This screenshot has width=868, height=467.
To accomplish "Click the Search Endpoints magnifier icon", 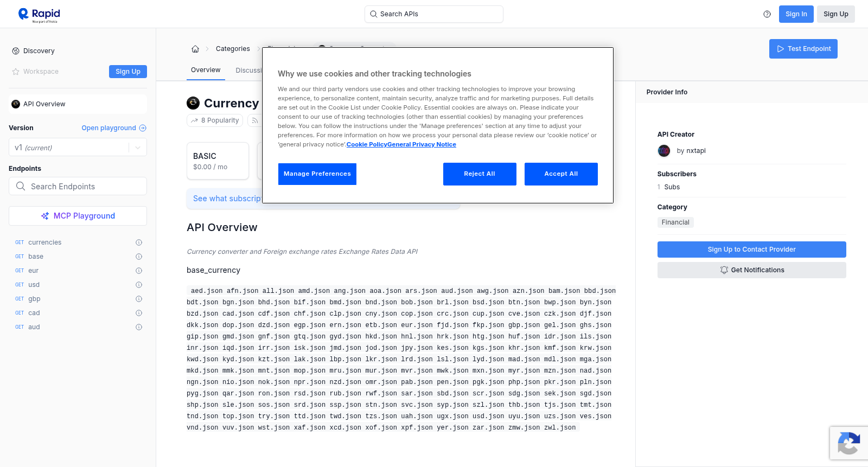I will [21, 186].
